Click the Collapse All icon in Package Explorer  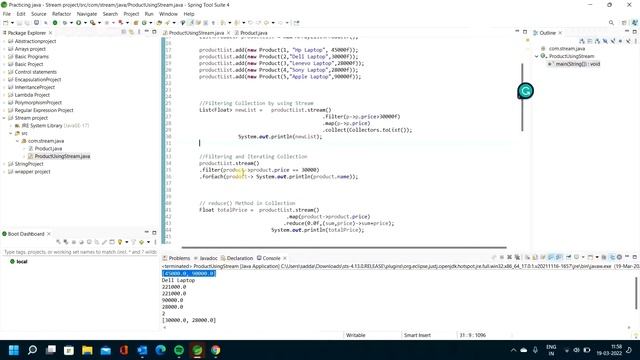[124, 32]
